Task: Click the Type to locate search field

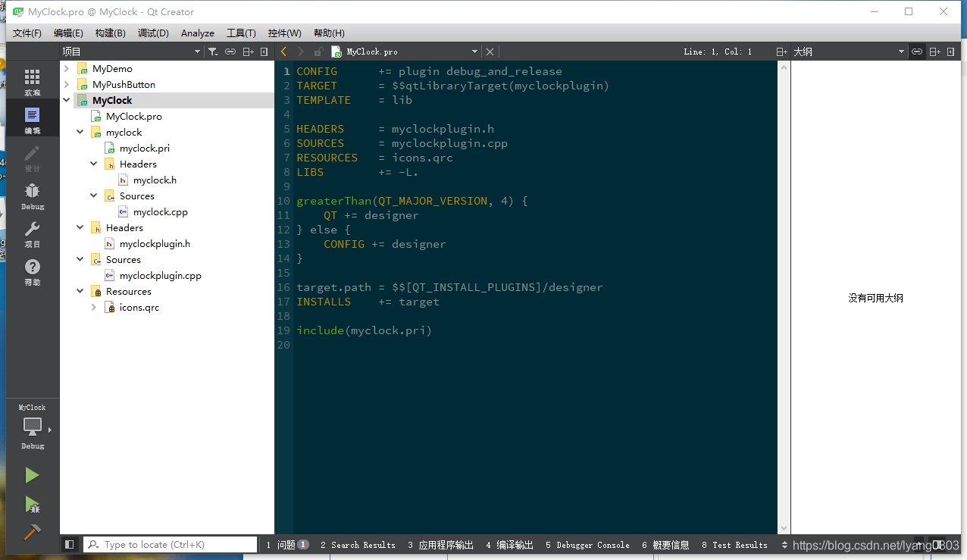Action: [x=170, y=544]
